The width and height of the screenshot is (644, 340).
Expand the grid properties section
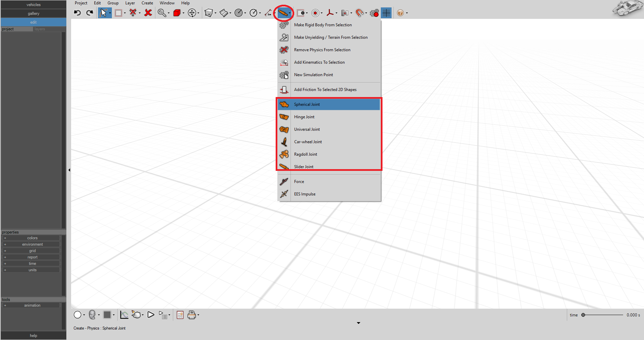point(31,251)
